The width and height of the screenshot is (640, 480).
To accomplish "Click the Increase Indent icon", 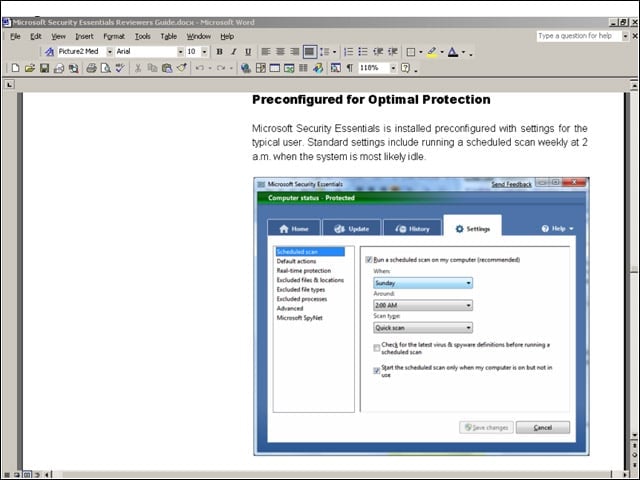I will [393, 52].
